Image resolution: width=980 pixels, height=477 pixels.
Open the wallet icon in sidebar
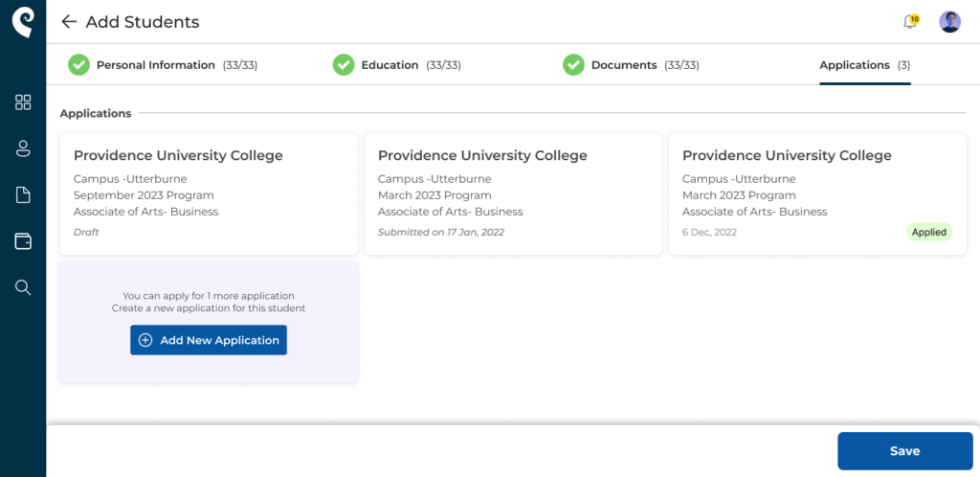[x=23, y=241]
